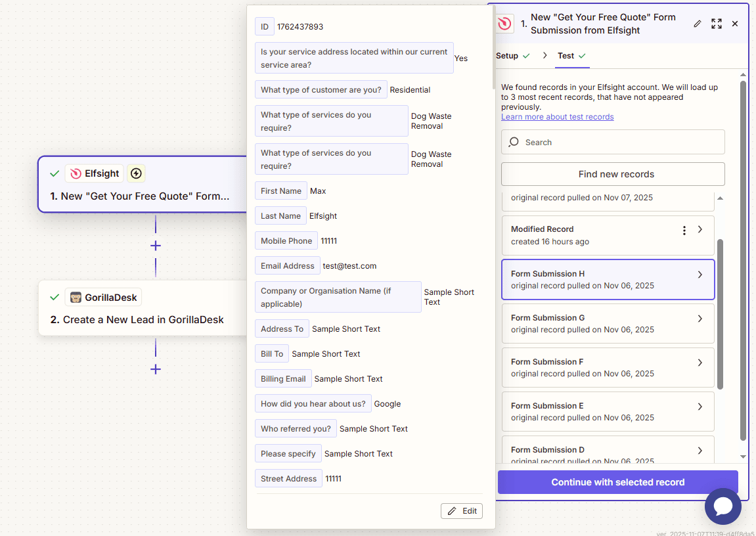Expand the Modified Record details
Screen dimensions: 756x536
700,229
